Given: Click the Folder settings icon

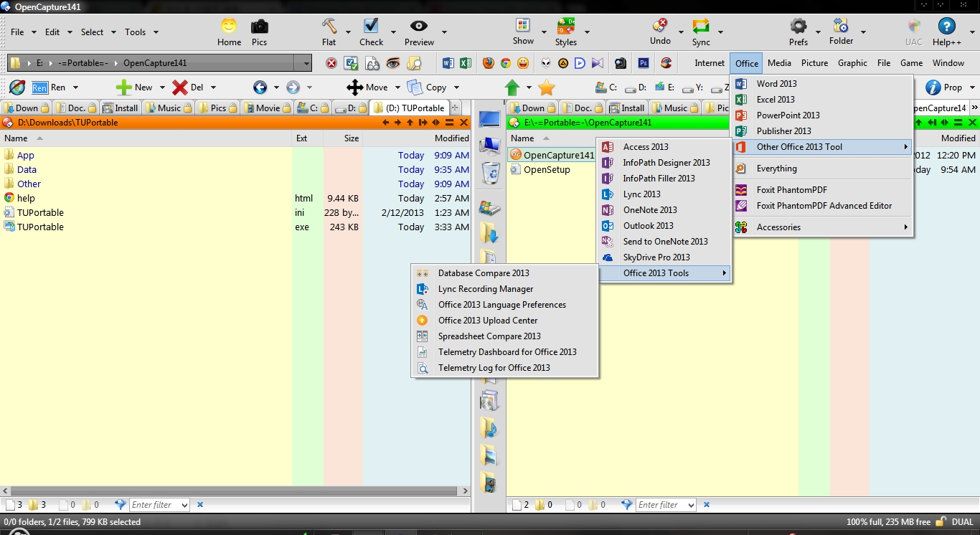Looking at the screenshot, I should pyautogui.click(x=841, y=26).
